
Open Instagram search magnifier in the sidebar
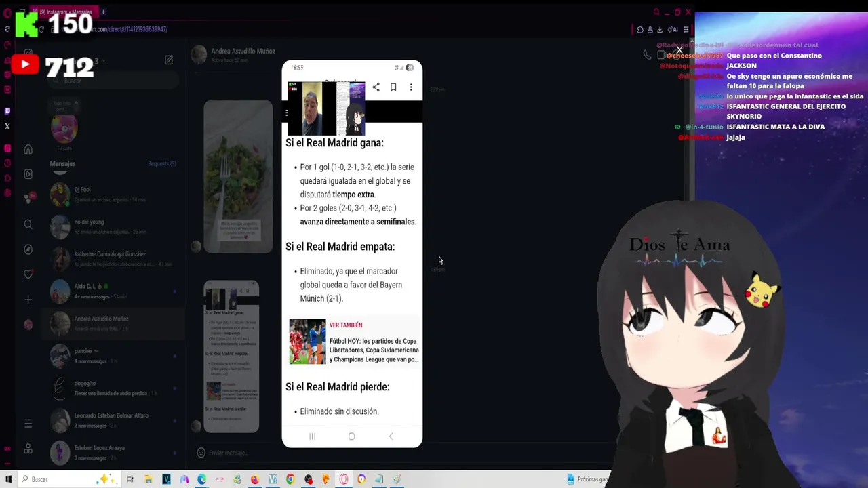tap(28, 224)
